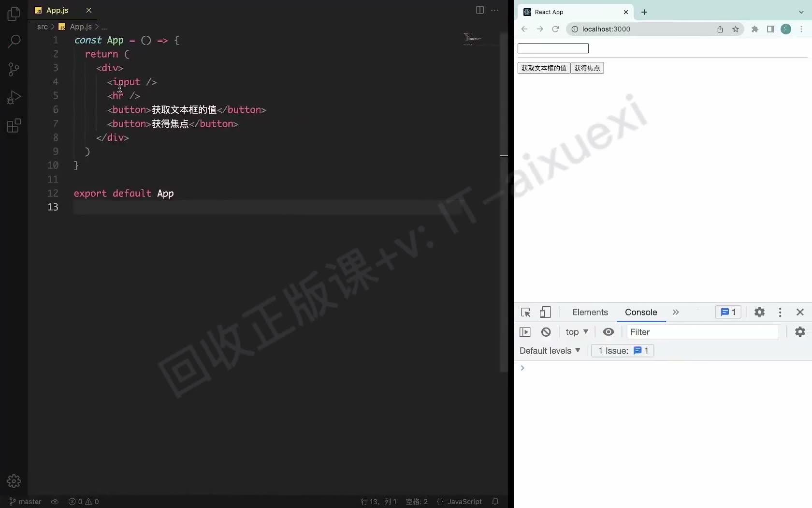812x508 pixels.
Task: Open DevTools settings gear
Action: click(760, 313)
